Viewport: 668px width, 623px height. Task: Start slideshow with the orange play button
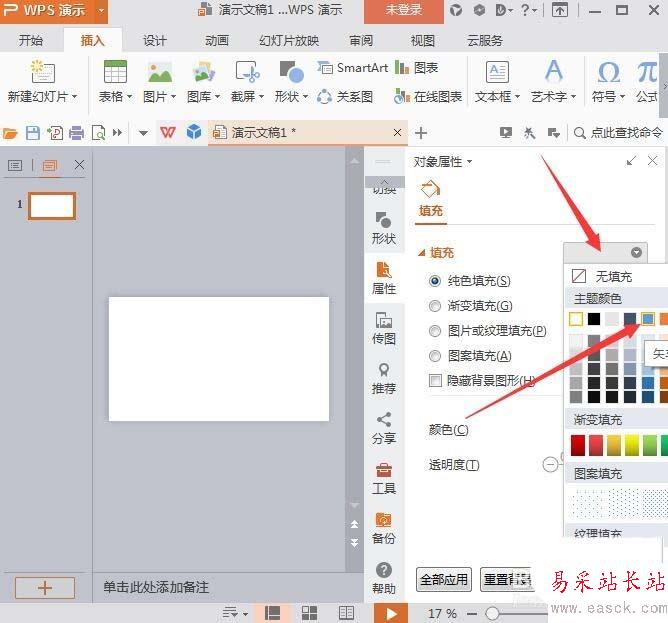coord(390,613)
